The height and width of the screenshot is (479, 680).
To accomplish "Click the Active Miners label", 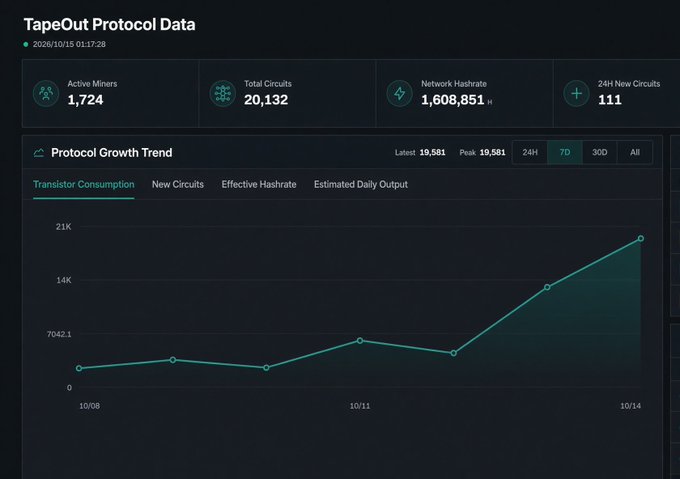I will click(x=92, y=84).
